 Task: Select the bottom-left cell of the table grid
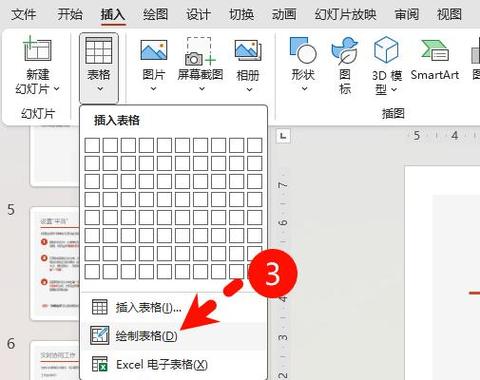[92, 272]
